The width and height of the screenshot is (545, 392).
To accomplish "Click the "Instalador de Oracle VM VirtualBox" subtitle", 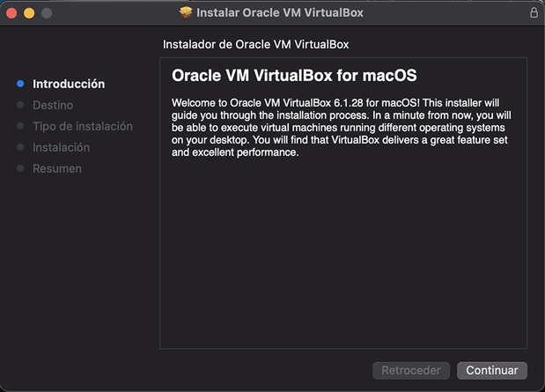I will click(257, 44).
